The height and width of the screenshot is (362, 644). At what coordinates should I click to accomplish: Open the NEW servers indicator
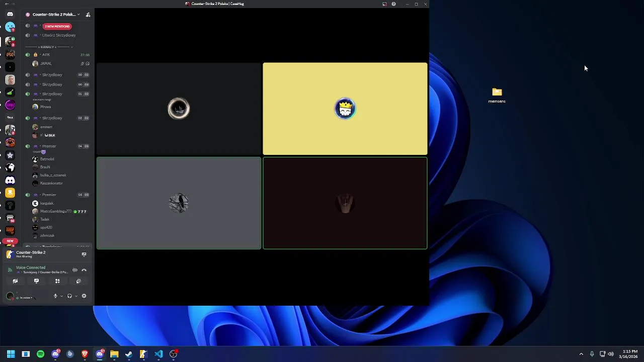click(x=10, y=241)
